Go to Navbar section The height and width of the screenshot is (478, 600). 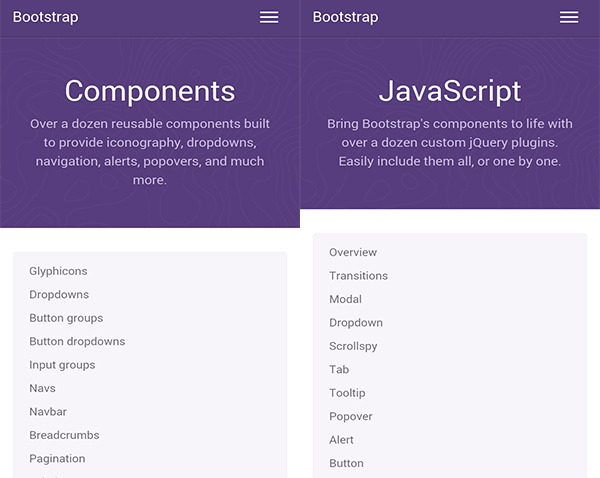48,412
